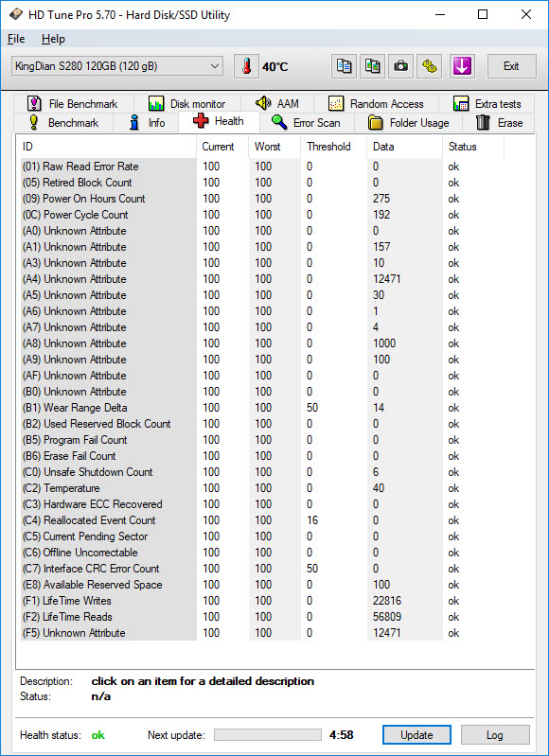
Task: Switch to Random Access tab
Action: pyautogui.click(x=376, y=104)
